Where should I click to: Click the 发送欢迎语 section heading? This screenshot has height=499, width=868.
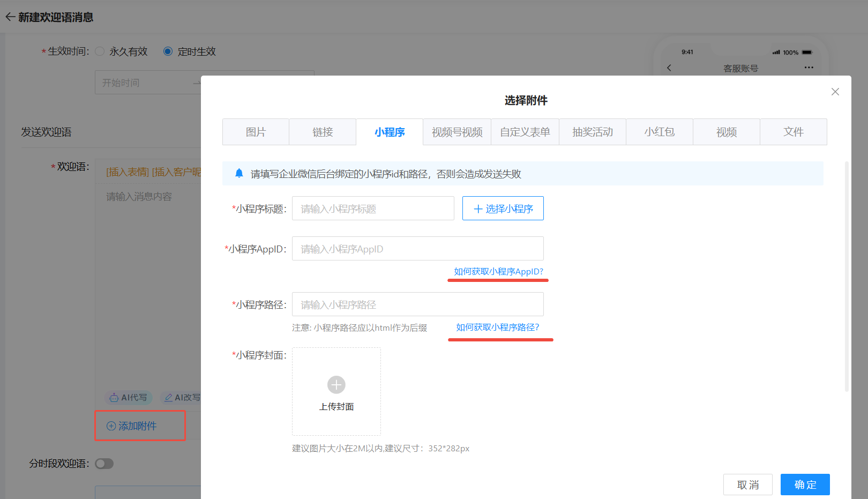coord(46,132)
